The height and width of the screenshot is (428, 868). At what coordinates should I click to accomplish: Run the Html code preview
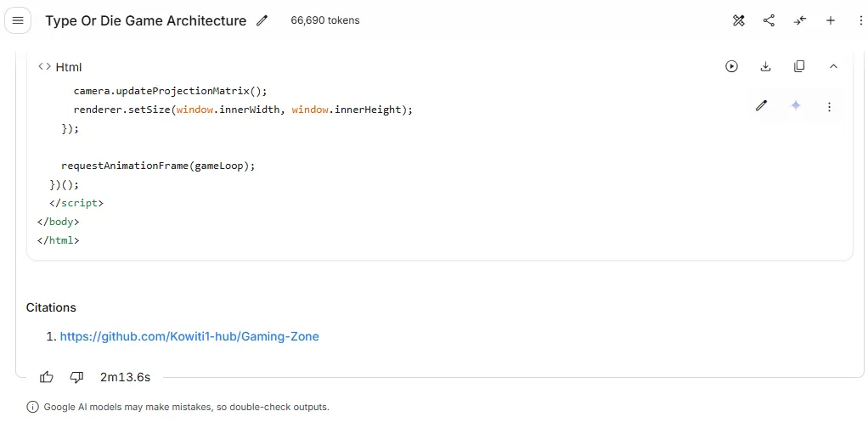(x=732, y=66)
